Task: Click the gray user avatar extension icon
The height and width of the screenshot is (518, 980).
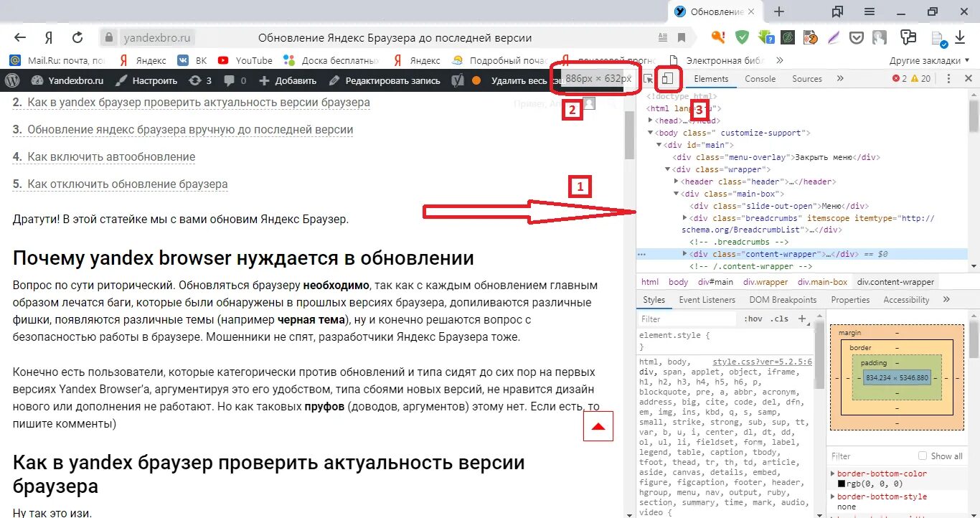Action: 879,37
